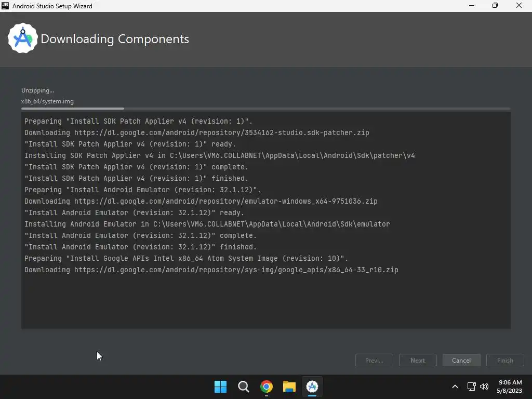Close the Setup Wizard window

click(519, 5)
